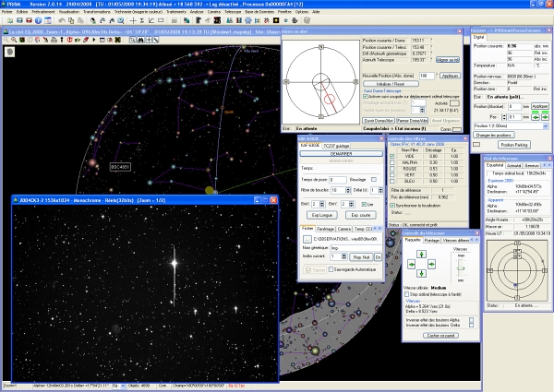Click Initialiser / Reset button in dome panel
Viewport: 554px width, 392px height.
tap(391, 84)
